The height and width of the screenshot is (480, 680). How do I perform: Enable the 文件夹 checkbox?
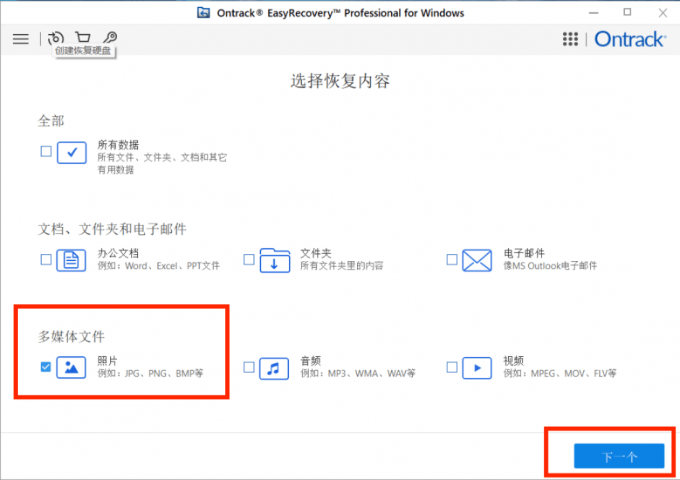click(248, 260)
